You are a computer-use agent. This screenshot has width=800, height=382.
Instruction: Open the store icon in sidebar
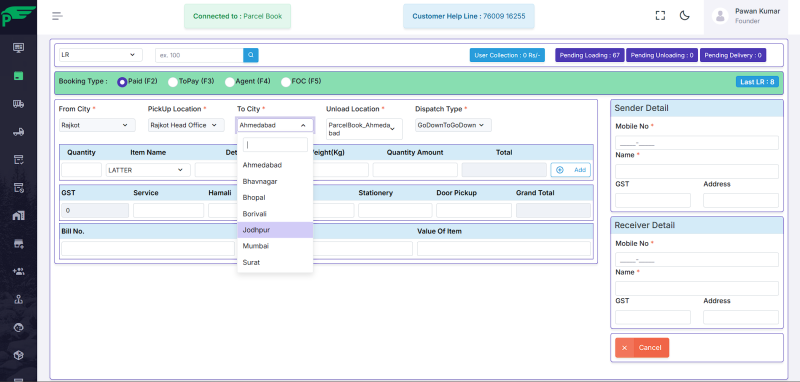click(18, 243)
